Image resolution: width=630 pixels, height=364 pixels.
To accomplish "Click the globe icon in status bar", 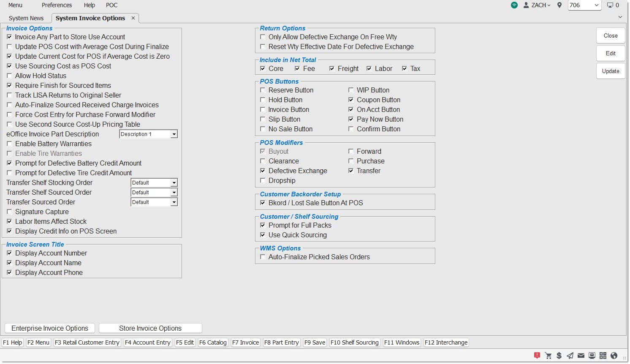I will [614, 356].
